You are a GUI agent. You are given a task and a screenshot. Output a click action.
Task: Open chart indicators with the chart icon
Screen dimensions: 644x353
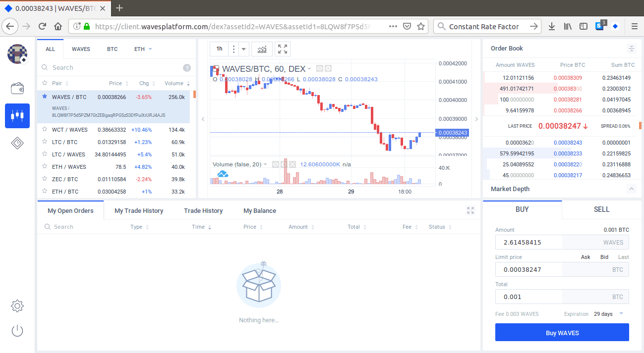[262, 49]
